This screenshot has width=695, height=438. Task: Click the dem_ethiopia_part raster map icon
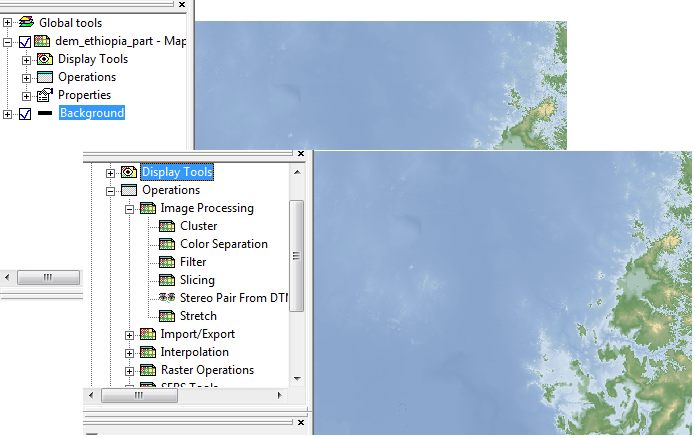click(x=42, y=41)
